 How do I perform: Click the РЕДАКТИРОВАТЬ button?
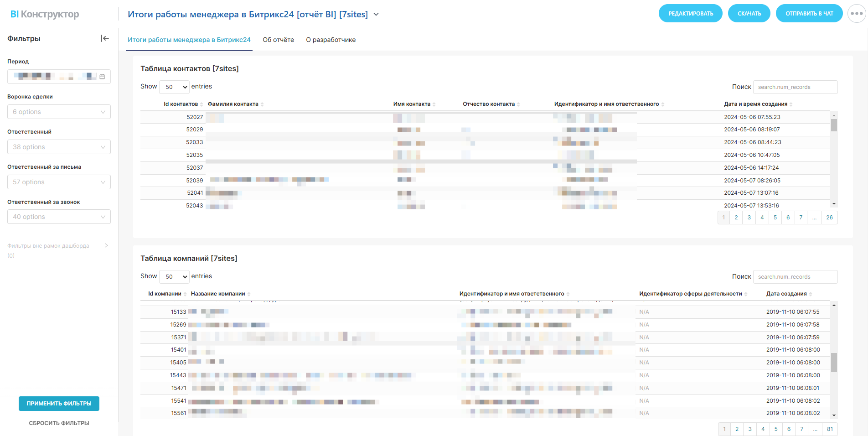(691, 13)
